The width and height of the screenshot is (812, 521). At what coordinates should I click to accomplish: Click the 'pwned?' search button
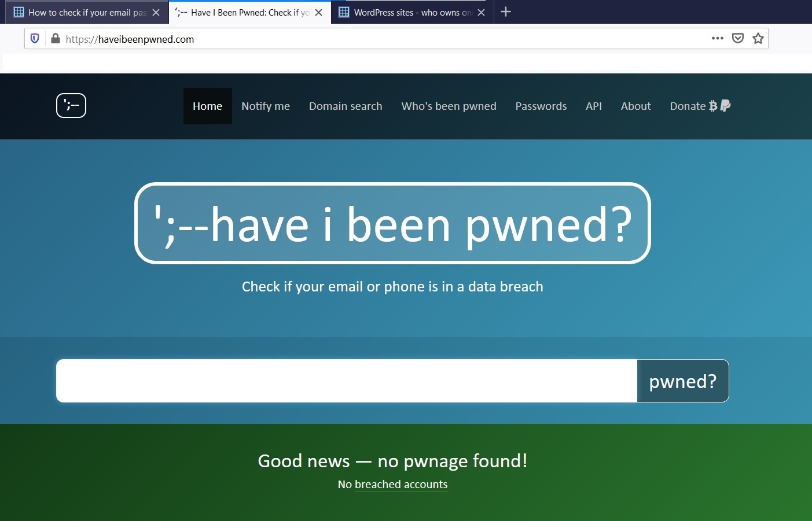pyautogui.click(x=683, y=381)
